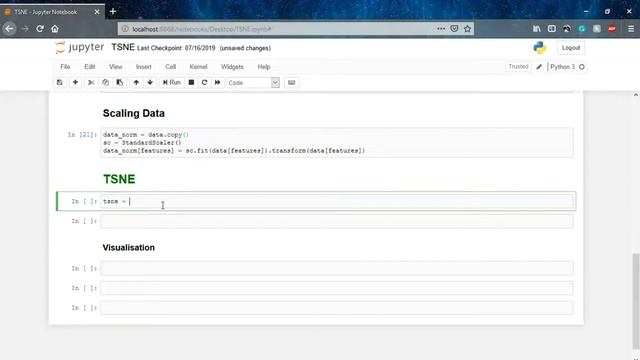Move selected cell down arrow

(x=150, y=82)
